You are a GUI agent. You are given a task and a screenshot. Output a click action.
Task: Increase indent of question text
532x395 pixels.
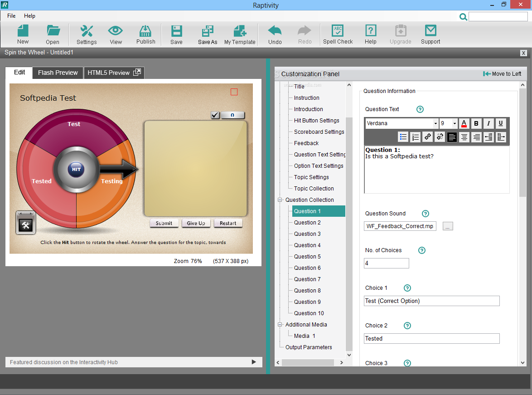point(501,137)
